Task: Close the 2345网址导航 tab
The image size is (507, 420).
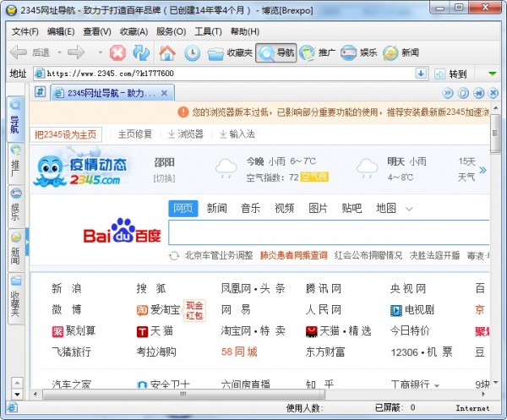Action: click(x=164, y=93)
